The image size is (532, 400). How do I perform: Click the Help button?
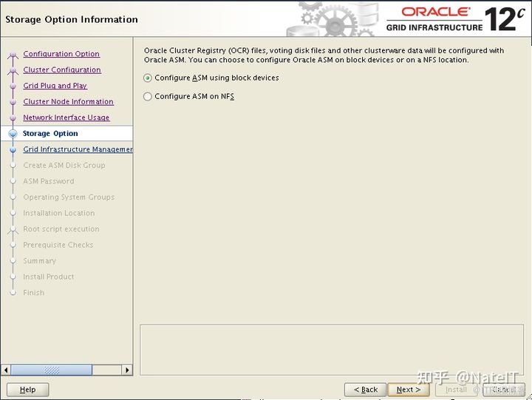27,390
